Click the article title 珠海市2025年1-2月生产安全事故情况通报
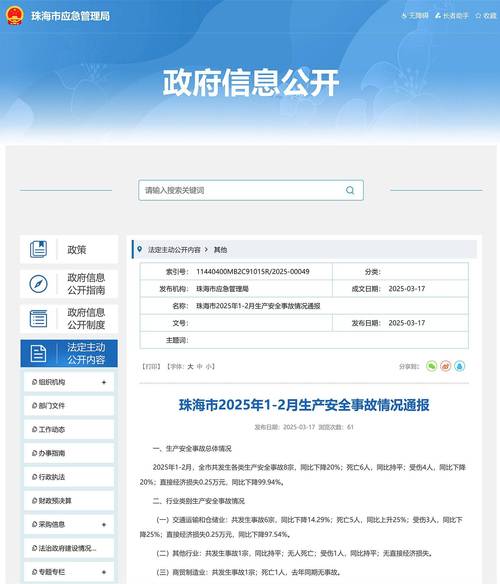The image size is (500, 584). (x=304, y=405)
